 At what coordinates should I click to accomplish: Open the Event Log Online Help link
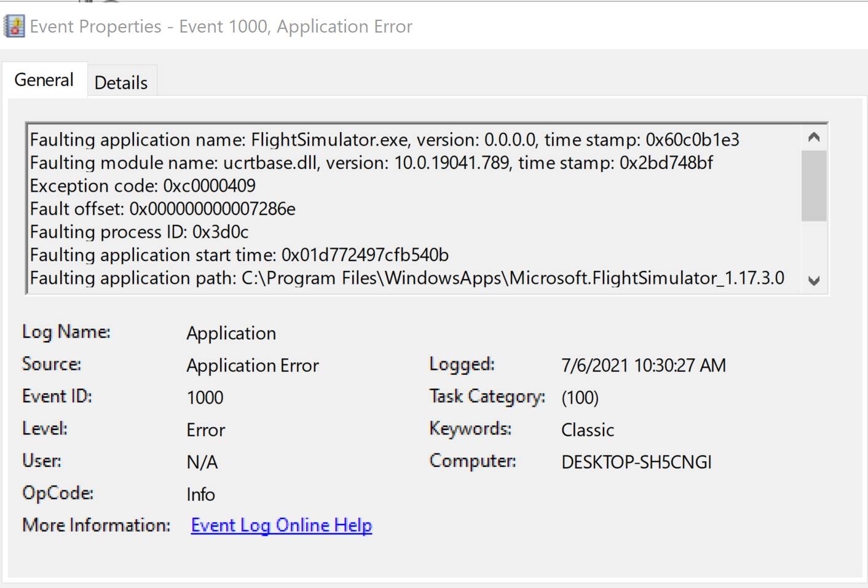click(x=282, y=525)
